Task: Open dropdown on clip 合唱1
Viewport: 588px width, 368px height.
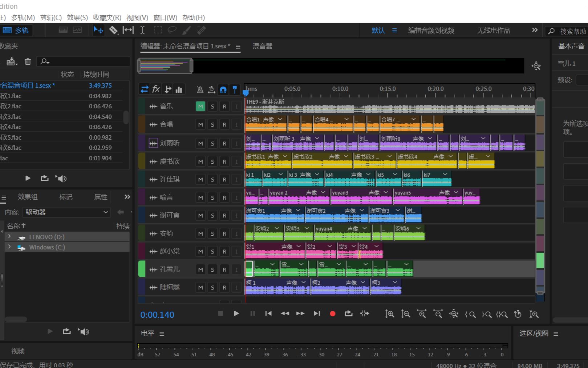Action: point(280,119)
